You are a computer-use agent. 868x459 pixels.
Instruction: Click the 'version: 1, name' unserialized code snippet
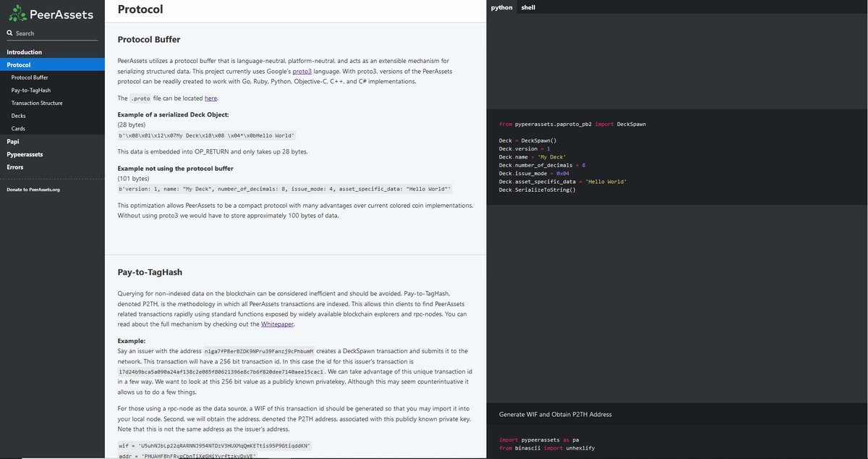[285, 189]
